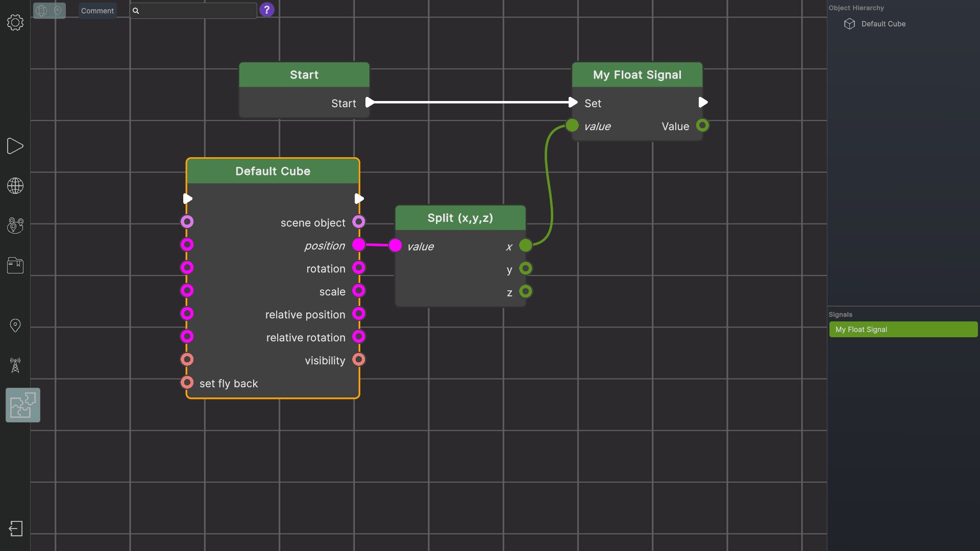
Task: Open the settings gear in sidebar
Action: (15, 22)
